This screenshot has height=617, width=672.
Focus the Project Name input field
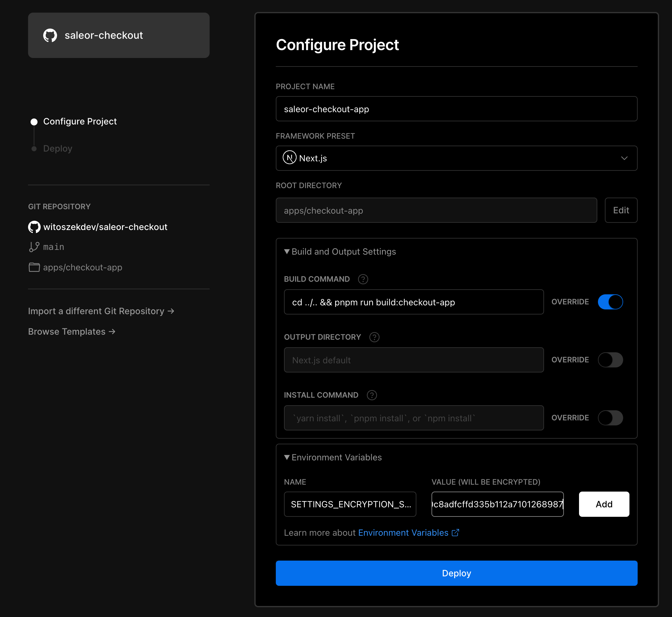(456, 109)
